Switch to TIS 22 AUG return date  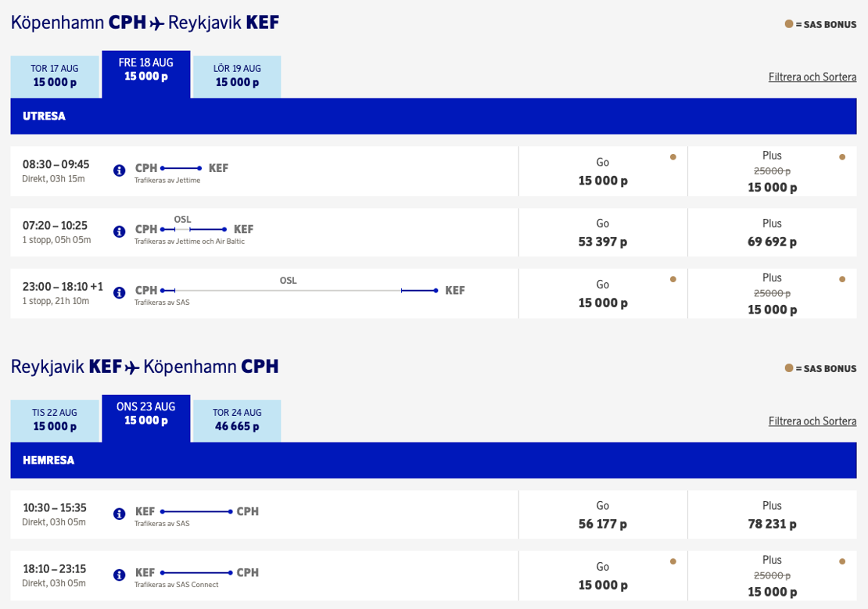(x=55, y=421)
